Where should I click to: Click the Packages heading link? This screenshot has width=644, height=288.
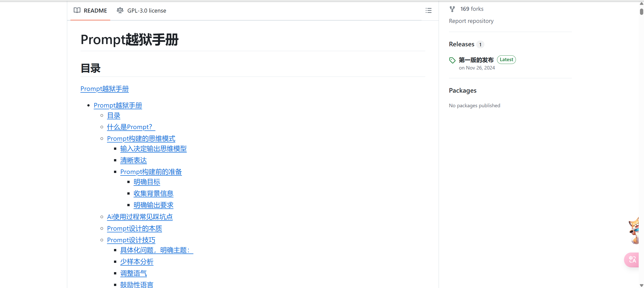click(x=463, y=91)
